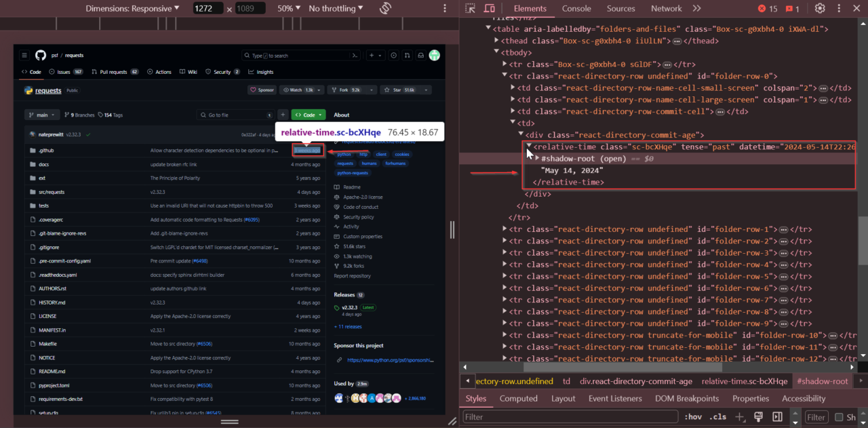Click the pull requests shortcut icon in the header

[408, 56]
